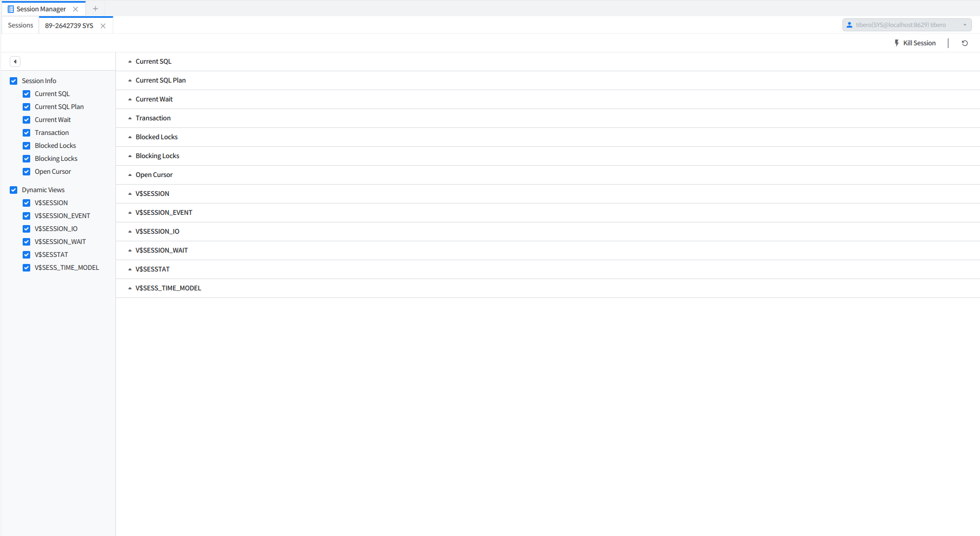The image size is (980, 536).
Task: Click the Session Manager tab icon
Action: [x=11, y=9]
